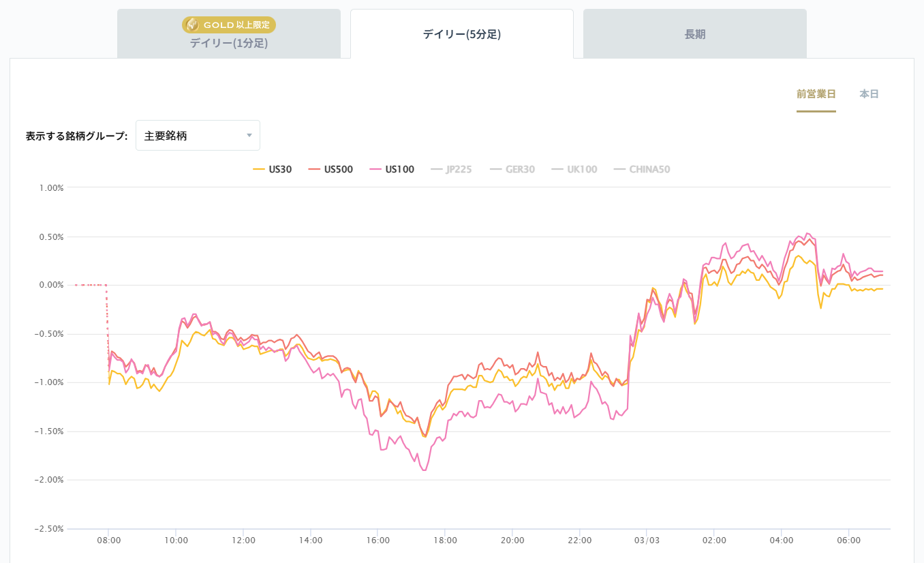Switch to 本日 view

click(x=869, y=94)
